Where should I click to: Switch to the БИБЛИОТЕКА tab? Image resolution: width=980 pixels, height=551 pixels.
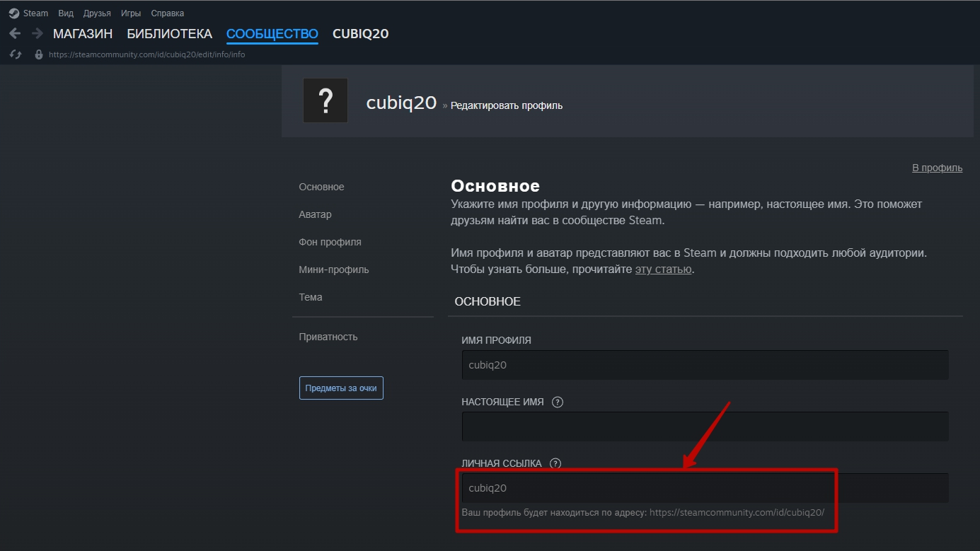170,34
